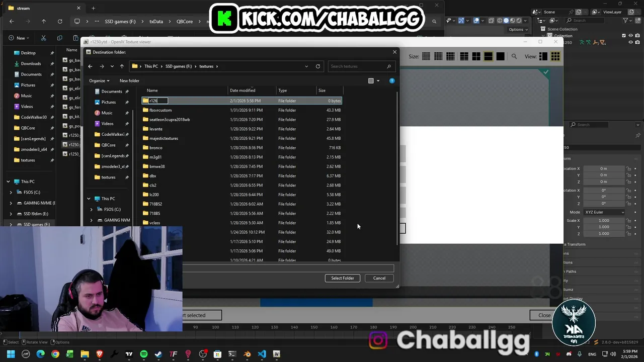This screenshot has height=362, width=644.
Task: Lock Rotation X in Blender properties
Action: [x=628, y=191]
